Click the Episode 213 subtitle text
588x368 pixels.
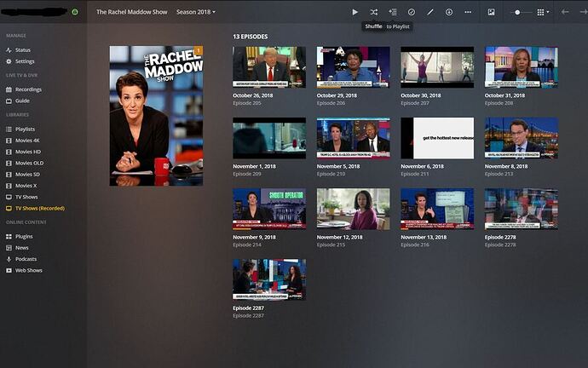pyautogui.click(x=499, y=174)
